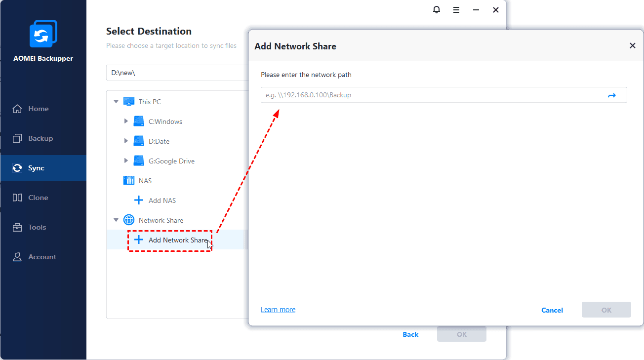Click the Back button
644x360 pixels.
pyautogui.click(x=410, y=334)
